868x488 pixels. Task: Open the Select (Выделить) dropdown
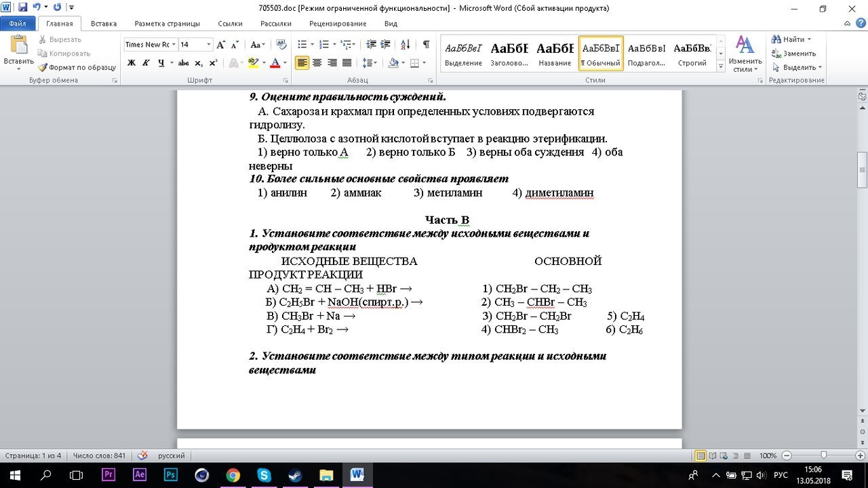[797, 67]
